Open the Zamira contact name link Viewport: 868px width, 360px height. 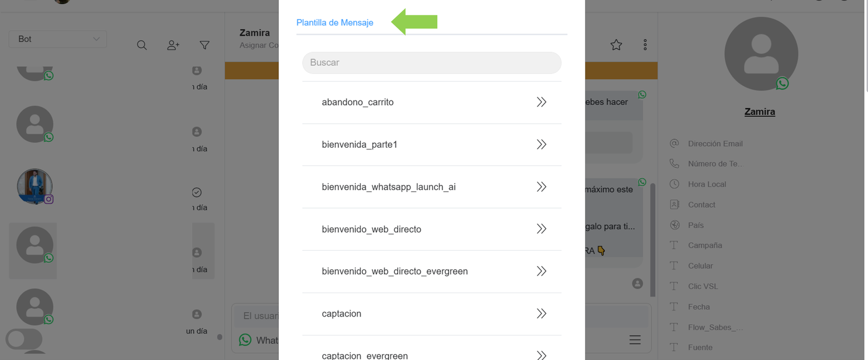coord(759,112)
